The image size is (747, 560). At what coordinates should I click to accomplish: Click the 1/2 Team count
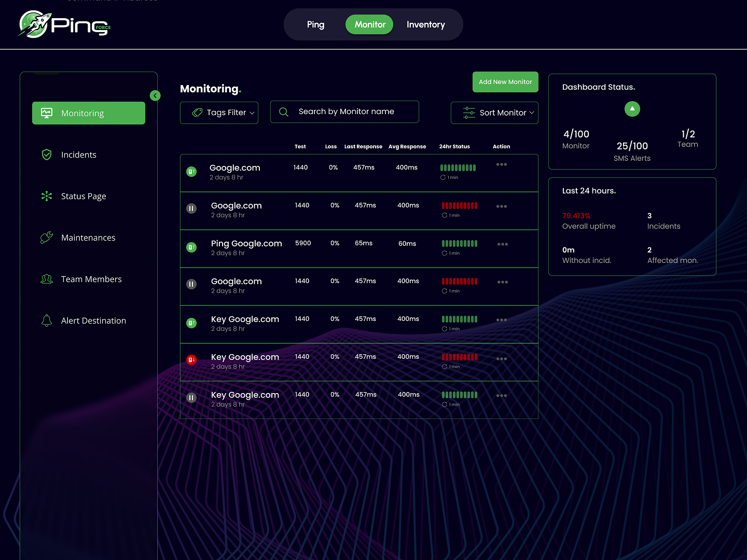[688, 134]
